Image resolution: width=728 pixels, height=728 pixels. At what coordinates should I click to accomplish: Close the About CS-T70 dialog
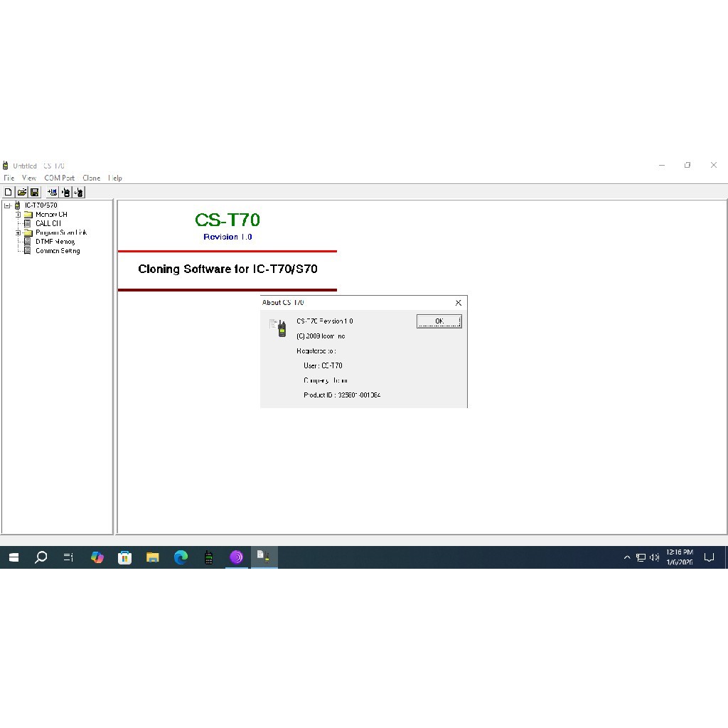[x=458, y=303]
